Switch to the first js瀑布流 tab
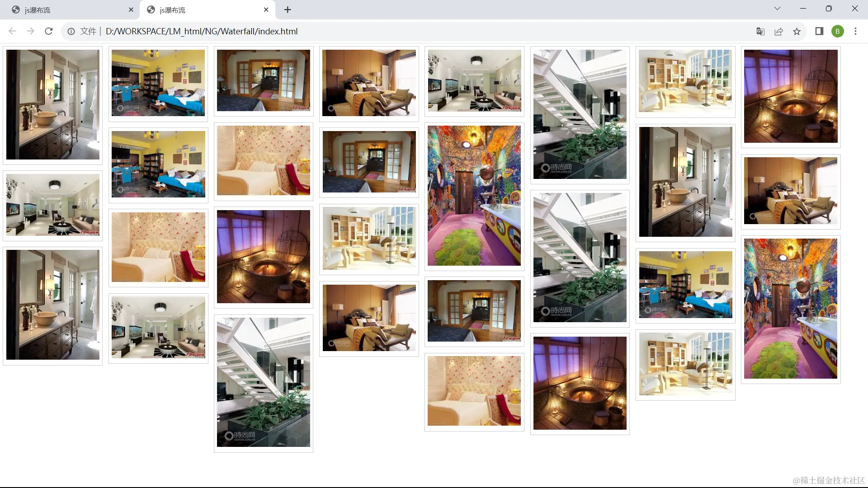This screenshot has width=868, height=488. pyautogui.click(x=68, y=9)
